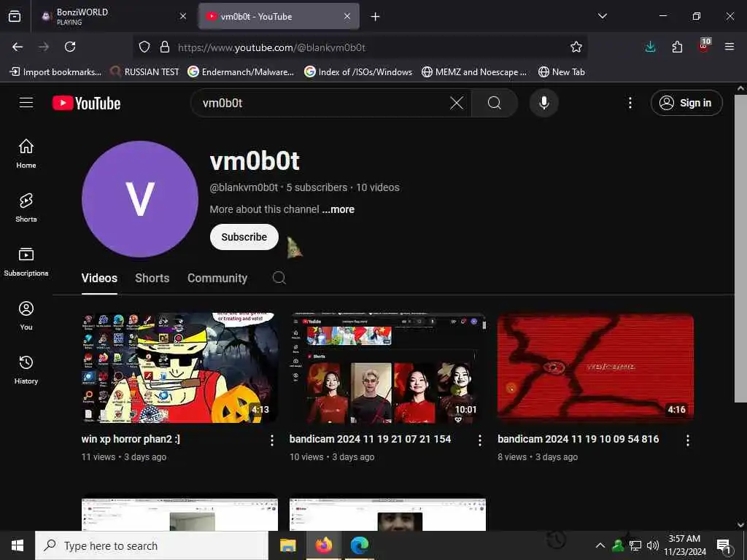This screenshot has width=747, height=560.
Task: Show hidden system tray icons
Action: click(600, 545)
